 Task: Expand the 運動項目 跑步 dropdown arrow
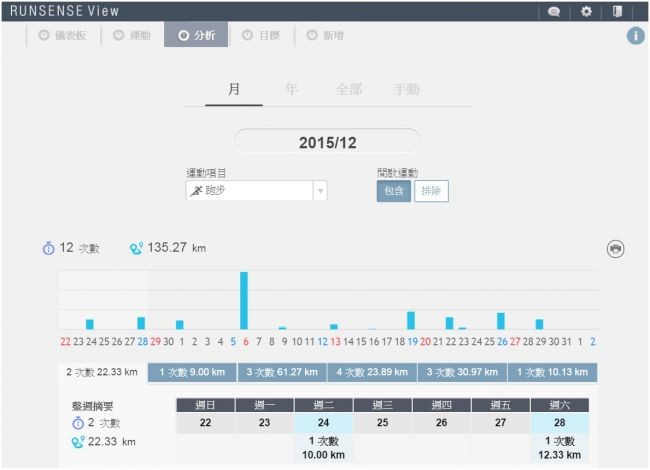point(320,191)
